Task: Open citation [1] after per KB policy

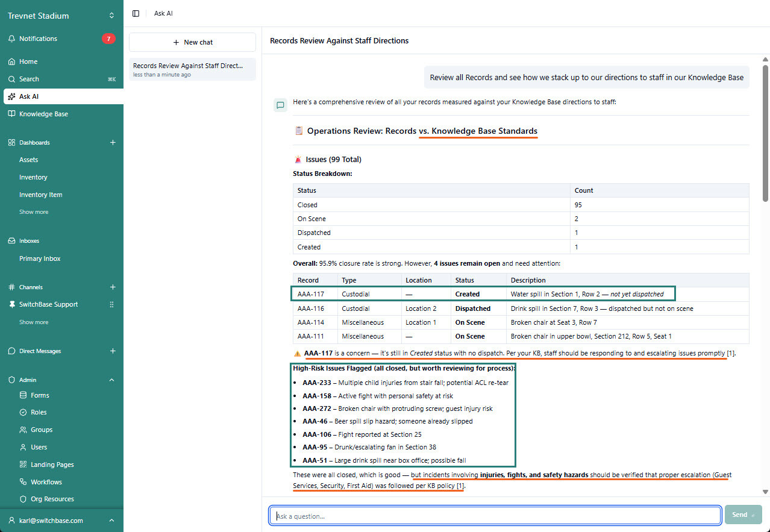Action: coord(460,486)
